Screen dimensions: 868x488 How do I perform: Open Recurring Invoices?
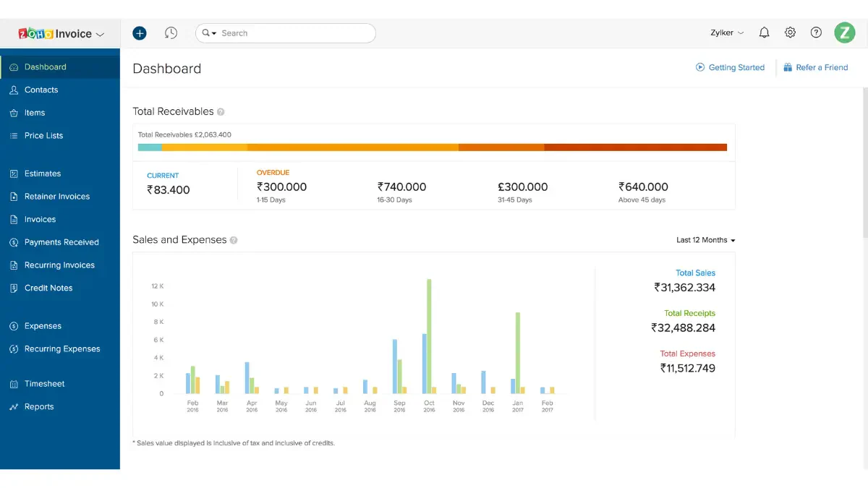pos(60,265)
